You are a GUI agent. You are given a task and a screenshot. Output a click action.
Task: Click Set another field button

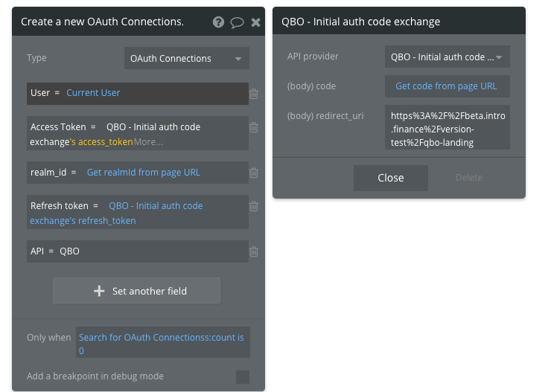(136, 291)
